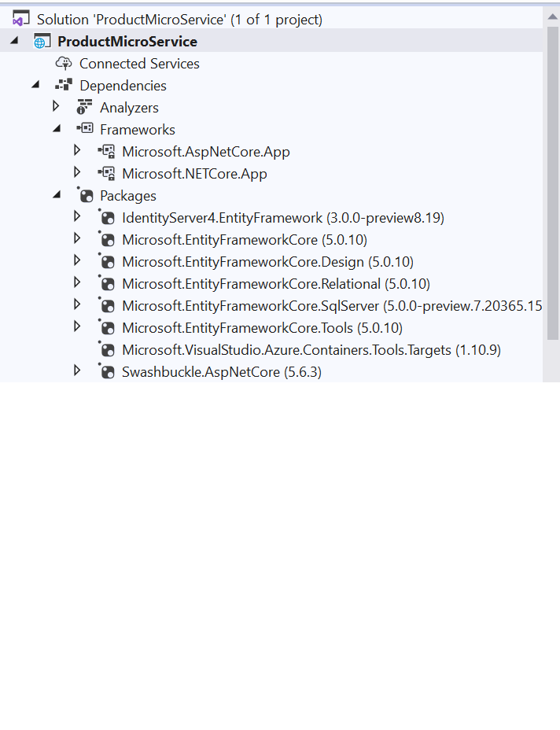The width and height of the screenshot is (560, 730).
Task: Click the Microsoft.AspNetCore.App framework icon
Action: [x=106, y=151]
